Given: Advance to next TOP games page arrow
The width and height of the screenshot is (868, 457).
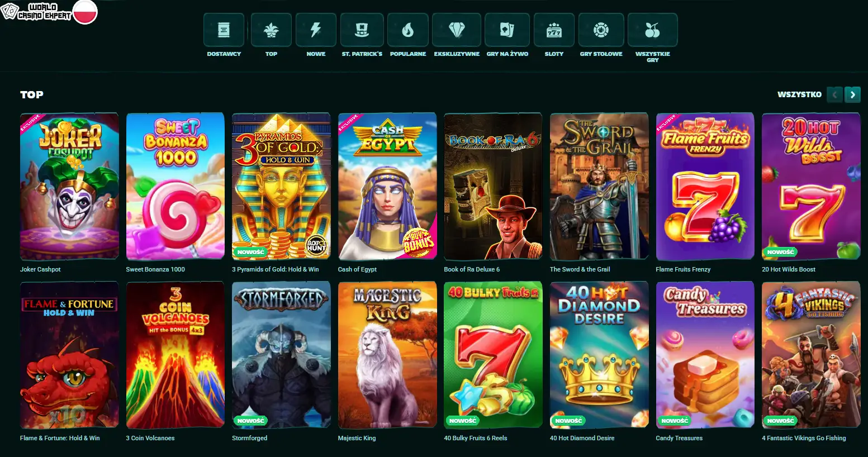Looking at the screenshot, I should [x=852, y=94].
